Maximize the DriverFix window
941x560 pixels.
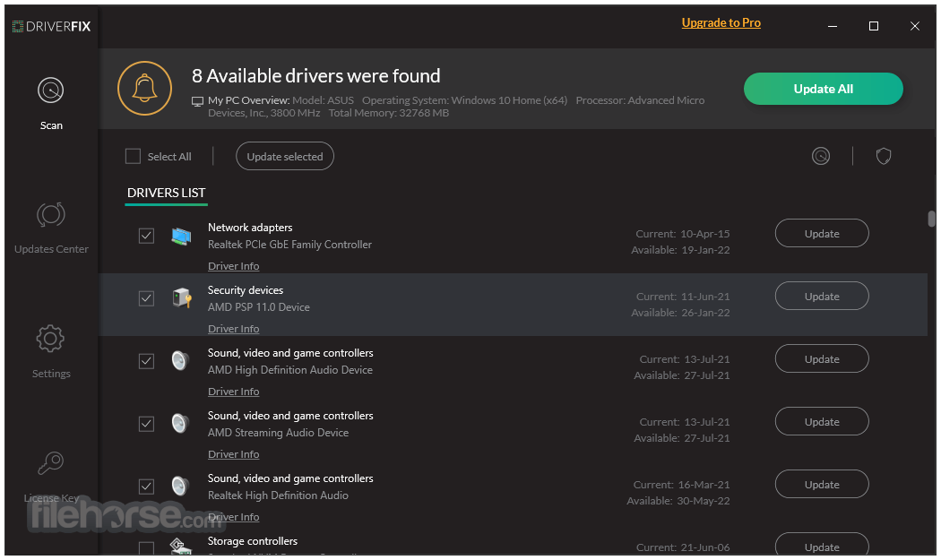[873, 26]
